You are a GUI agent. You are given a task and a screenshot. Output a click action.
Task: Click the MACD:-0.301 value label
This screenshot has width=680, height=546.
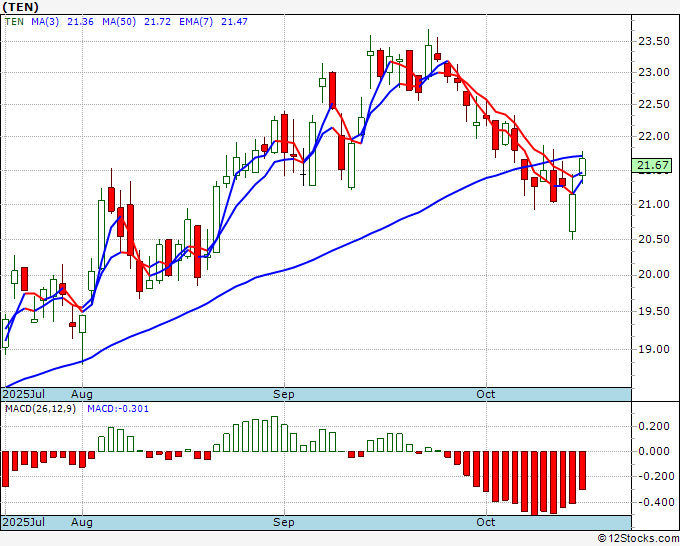click(x=118, y=409)
